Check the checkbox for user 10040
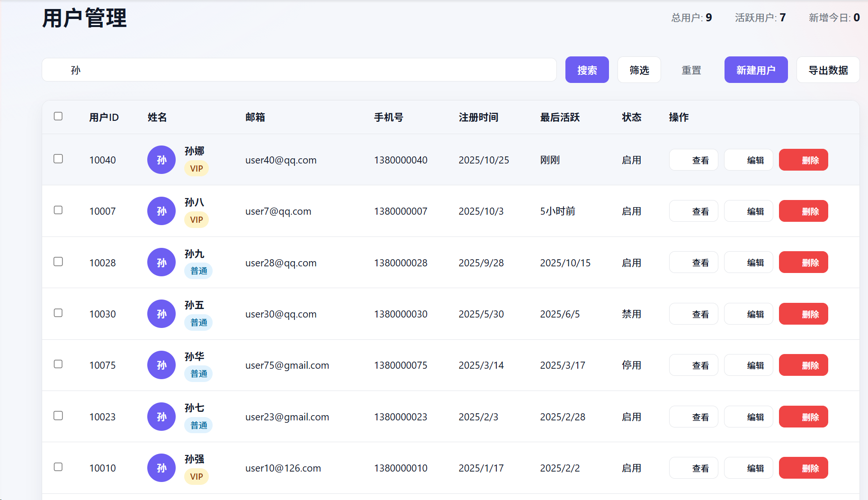The image size is (868, 500). [x=58, y=159]
